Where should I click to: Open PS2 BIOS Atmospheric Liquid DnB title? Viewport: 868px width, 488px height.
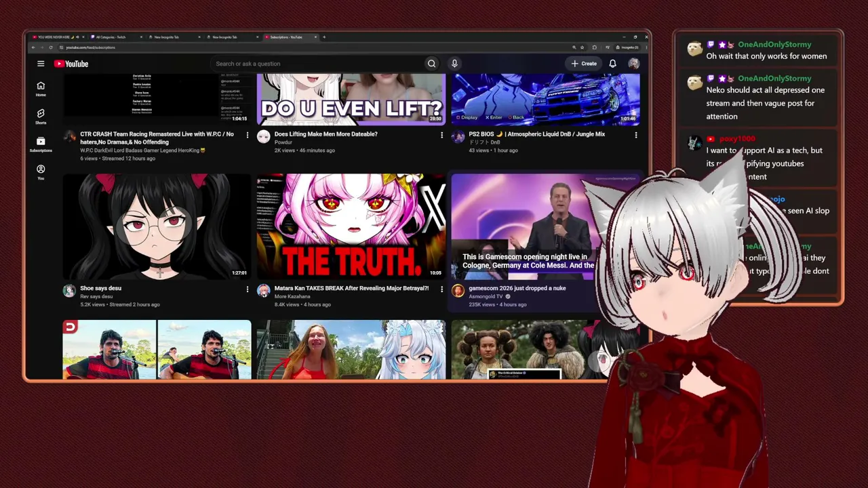point(536,134)
